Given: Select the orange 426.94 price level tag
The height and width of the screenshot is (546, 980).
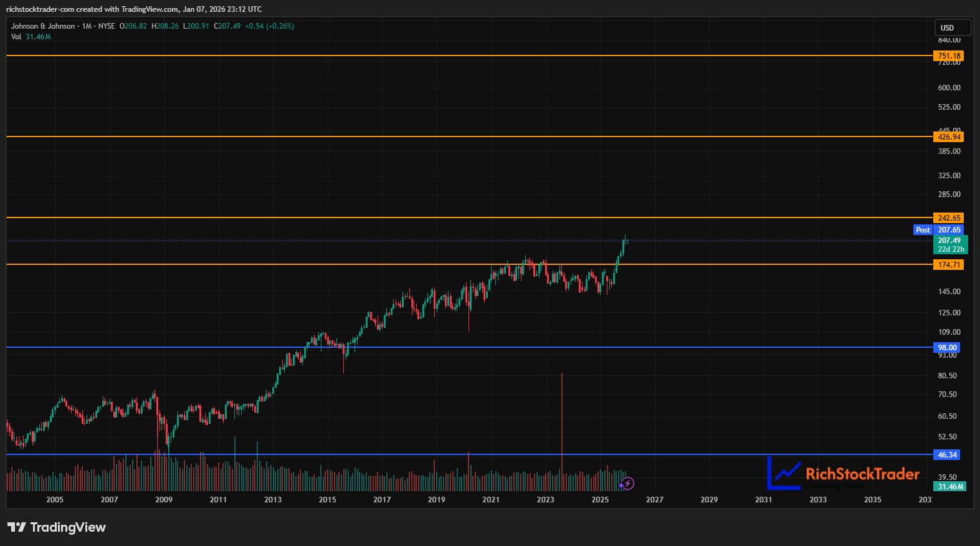Looking at the screenshot, I should point(949,137).
